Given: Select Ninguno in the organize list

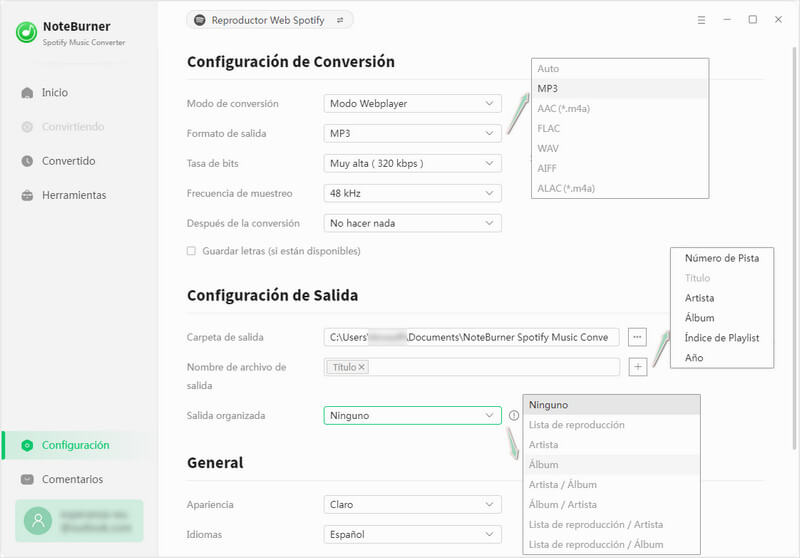Looking at the screenshot, I should (612, 405).
